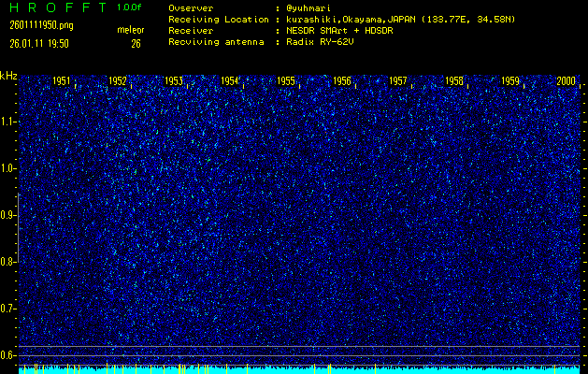Click the 1.00f version label
This screenshot has width=588, height=374.
(130, 7)
